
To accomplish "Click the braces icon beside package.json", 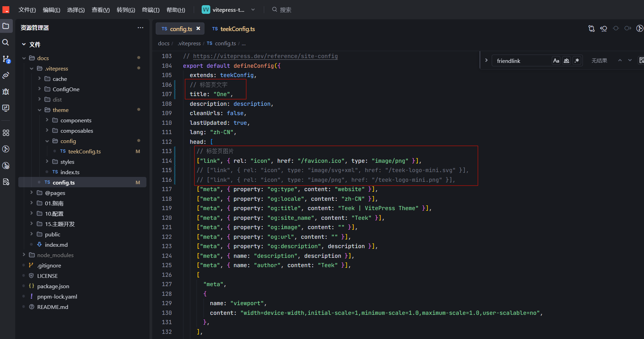I will coord(31,286).
